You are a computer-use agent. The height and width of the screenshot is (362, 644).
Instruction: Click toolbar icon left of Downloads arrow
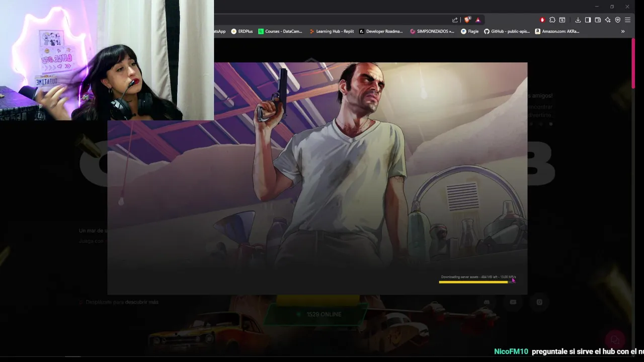point(562,20)
